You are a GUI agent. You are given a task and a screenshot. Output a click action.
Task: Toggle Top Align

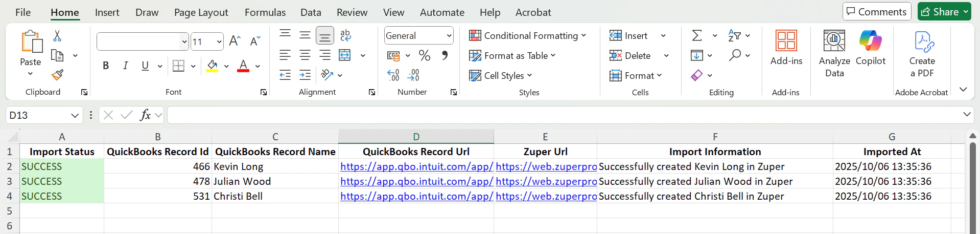(x=285, y=35)
